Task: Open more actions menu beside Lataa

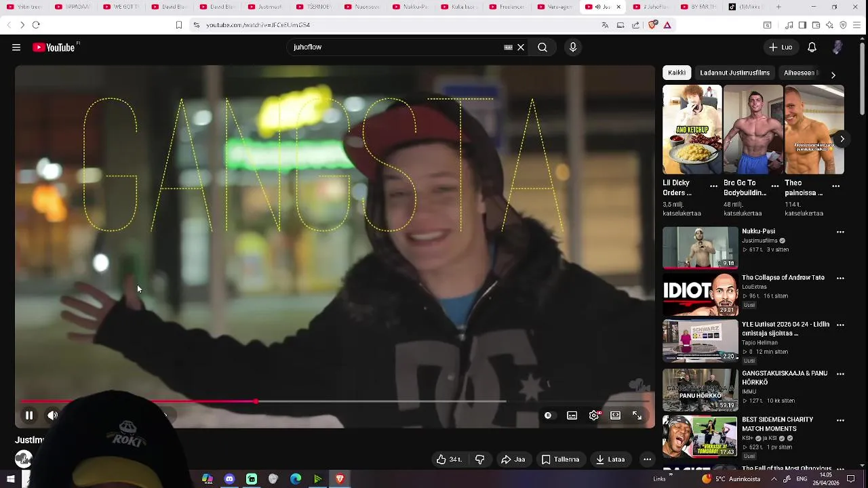Action: 647,460
